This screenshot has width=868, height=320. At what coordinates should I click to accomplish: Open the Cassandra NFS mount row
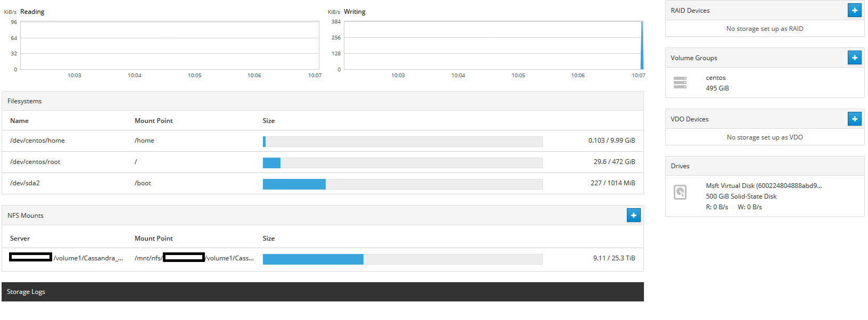click(323, 259)
